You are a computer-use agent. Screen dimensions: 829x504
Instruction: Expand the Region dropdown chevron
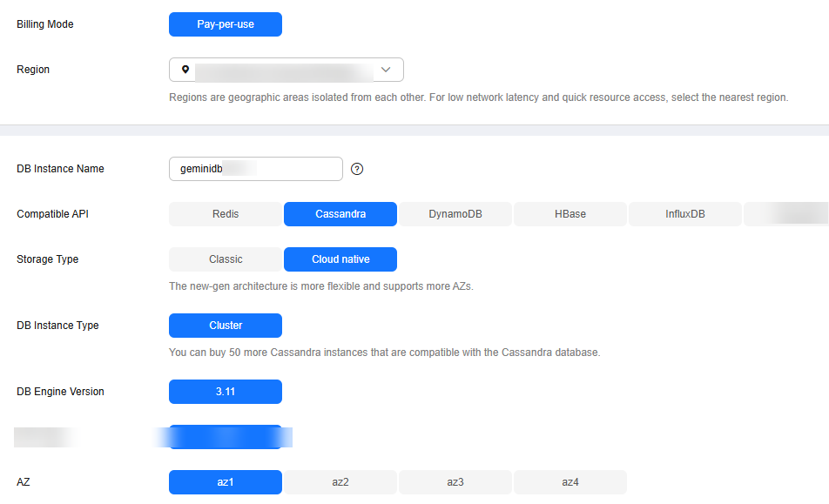[386, 70]
